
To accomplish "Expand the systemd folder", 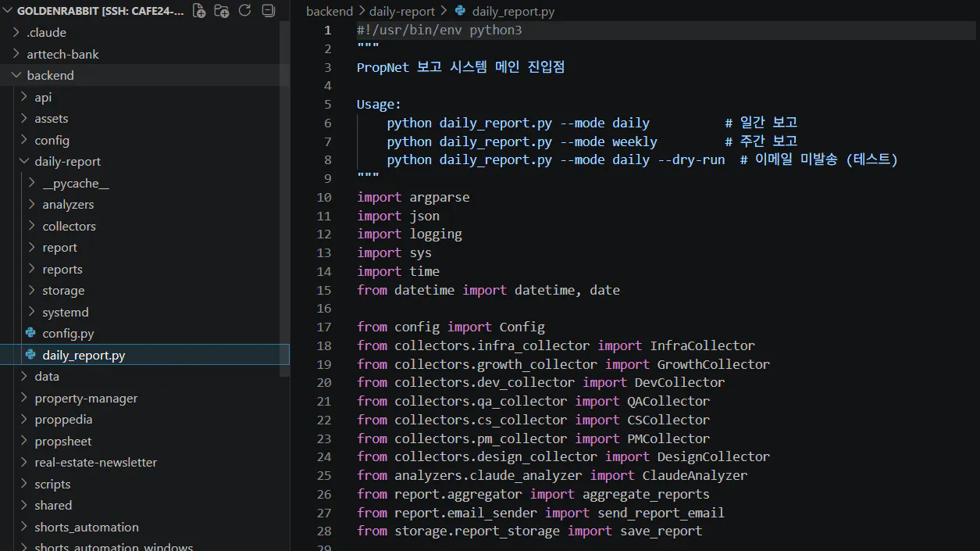I will coord(32,312).
